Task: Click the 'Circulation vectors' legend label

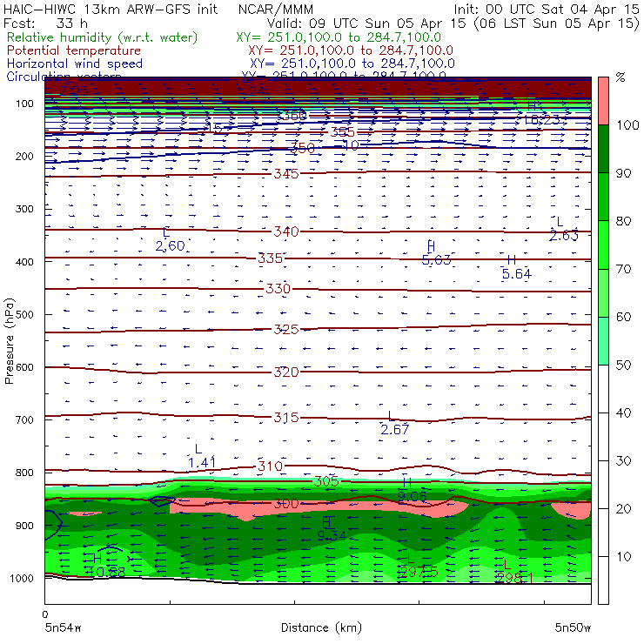Action: 64,76
